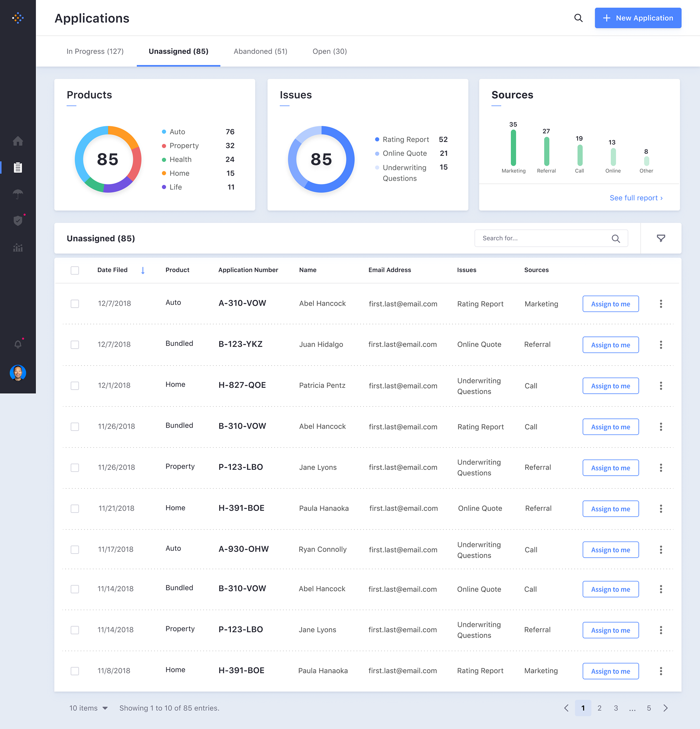
Task: Switch to the In Progress (127) tab
Action: point(95,51)
